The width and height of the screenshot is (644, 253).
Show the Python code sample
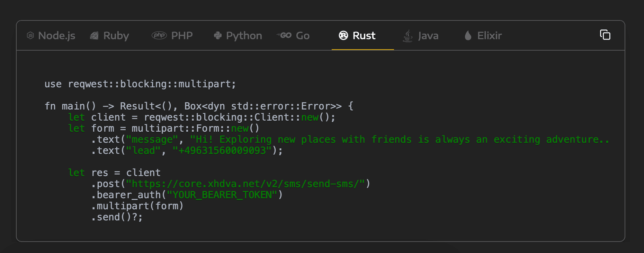[244, 36]
